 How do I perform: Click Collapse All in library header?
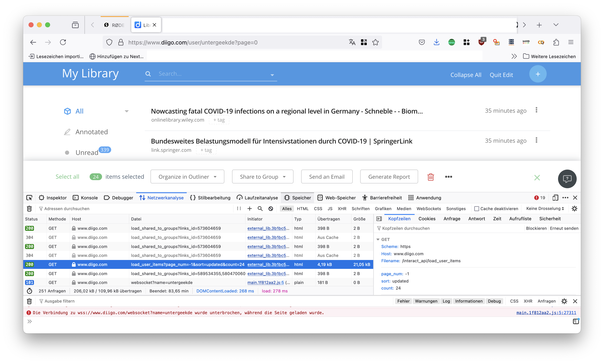pos(466,75)
